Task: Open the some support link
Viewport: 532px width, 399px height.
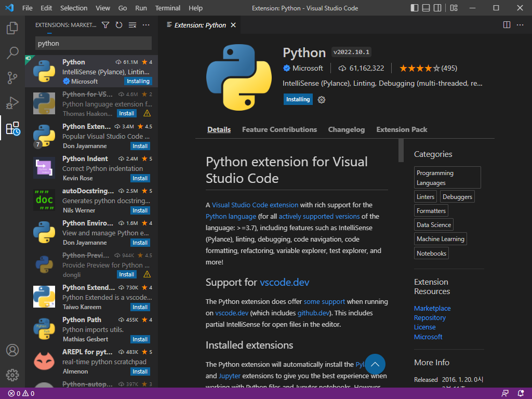Action: 324,302
